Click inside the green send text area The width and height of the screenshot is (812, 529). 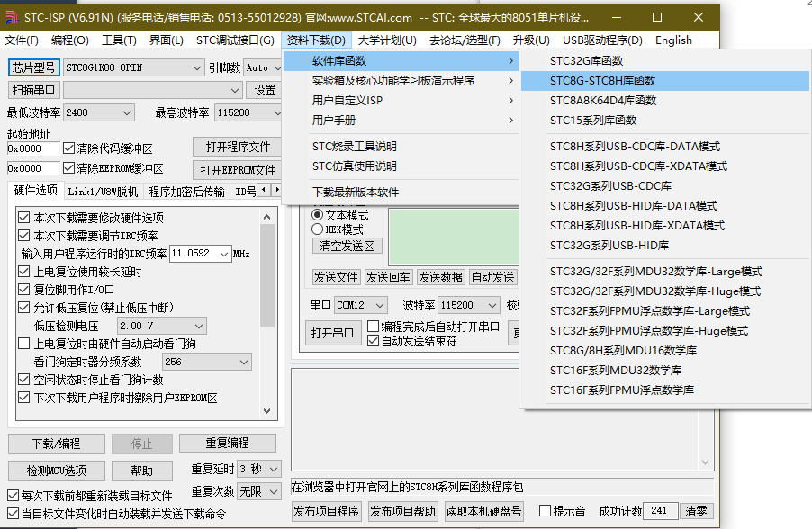pos(454,238)
